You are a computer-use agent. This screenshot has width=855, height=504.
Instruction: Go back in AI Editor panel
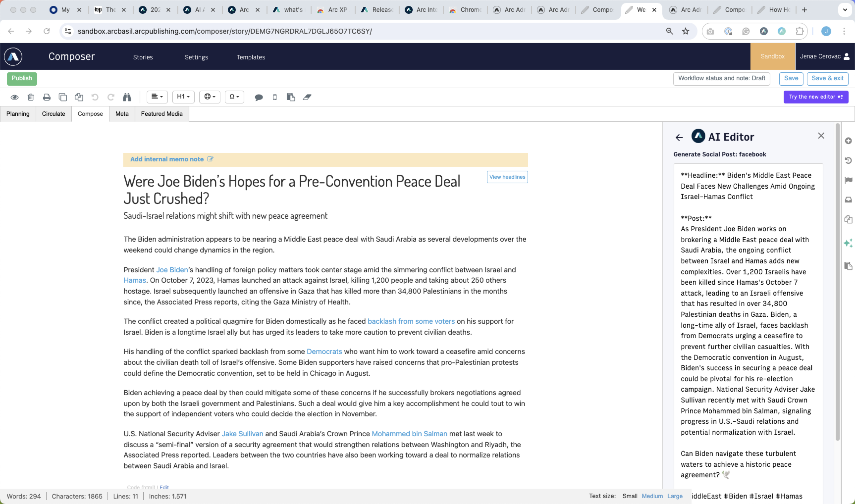pos(679,137)
